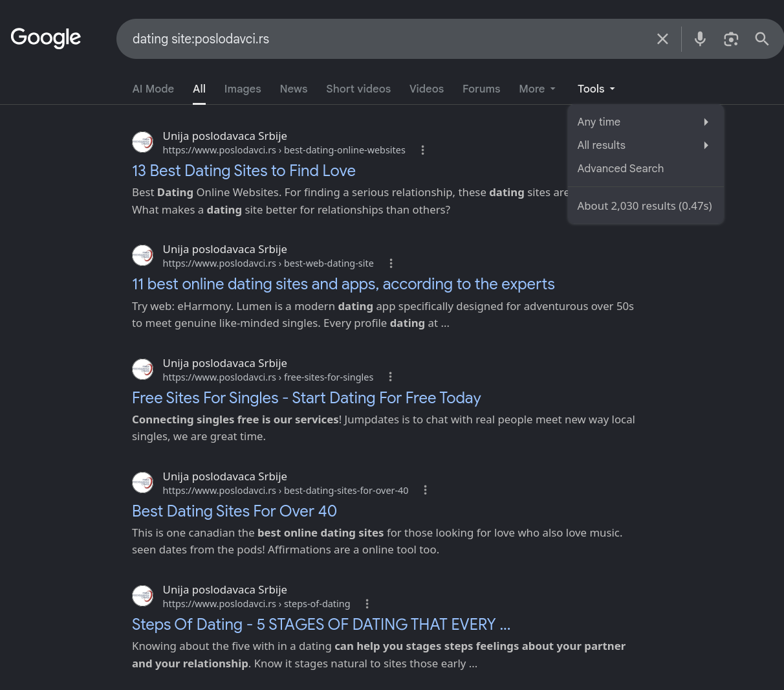This screenshot has height=690, width=784.
Task: Open 'Free Sites For Singles' result link
Action: click(307, 398)
